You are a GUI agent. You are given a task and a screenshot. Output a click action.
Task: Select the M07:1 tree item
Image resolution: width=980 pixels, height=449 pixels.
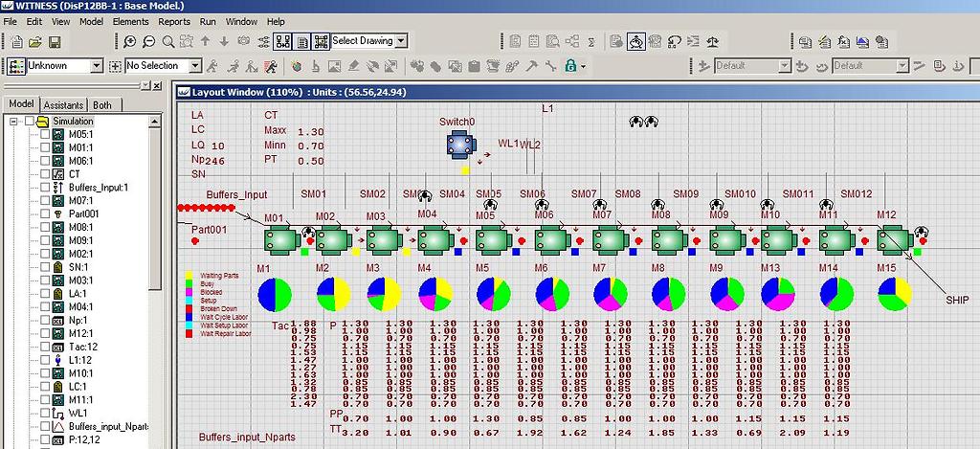point(80,201)
